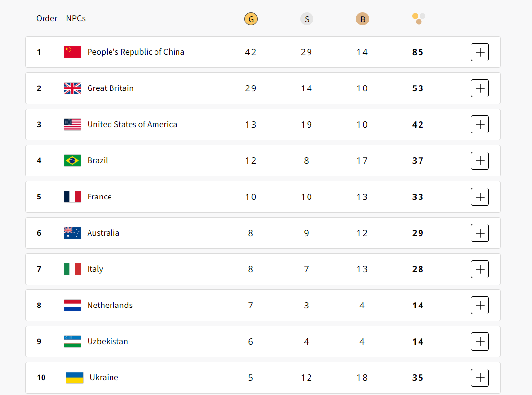Expand Great Britain medal details

(x=480, y=88)
